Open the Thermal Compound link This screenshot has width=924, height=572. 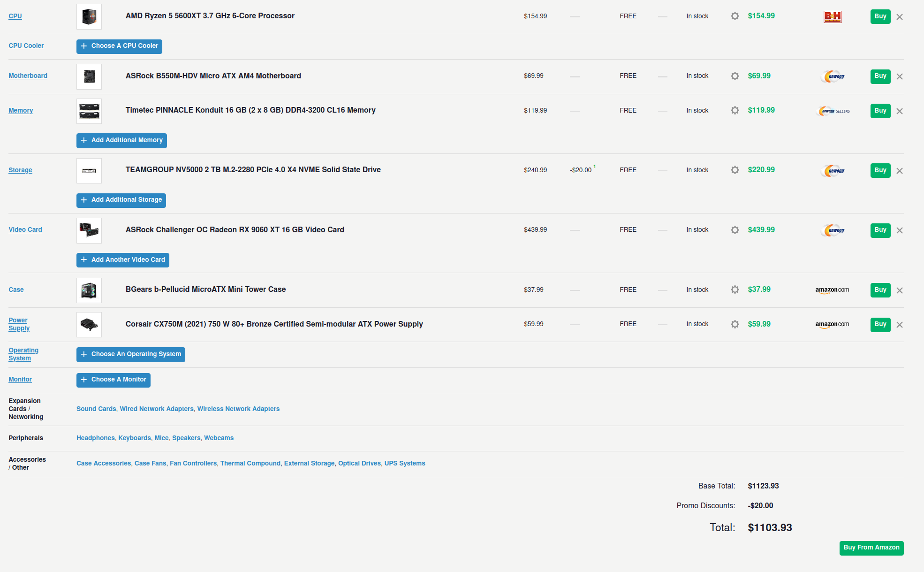(x=250, y=463)
